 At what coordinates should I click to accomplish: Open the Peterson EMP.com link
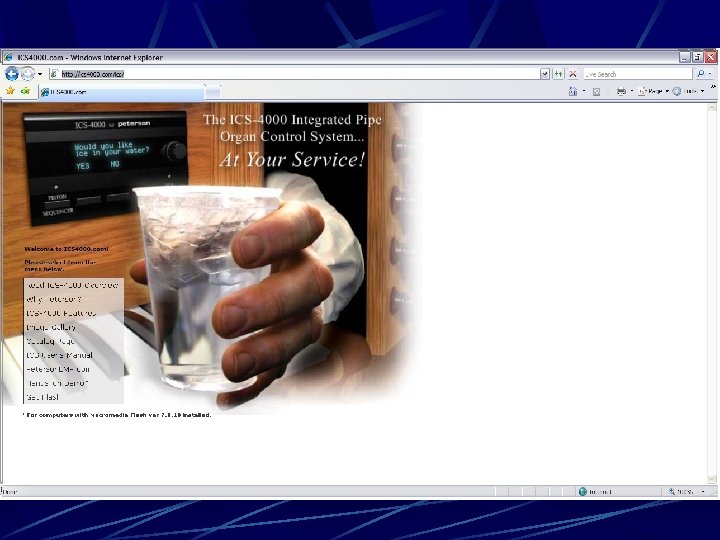tap(58, 369)
